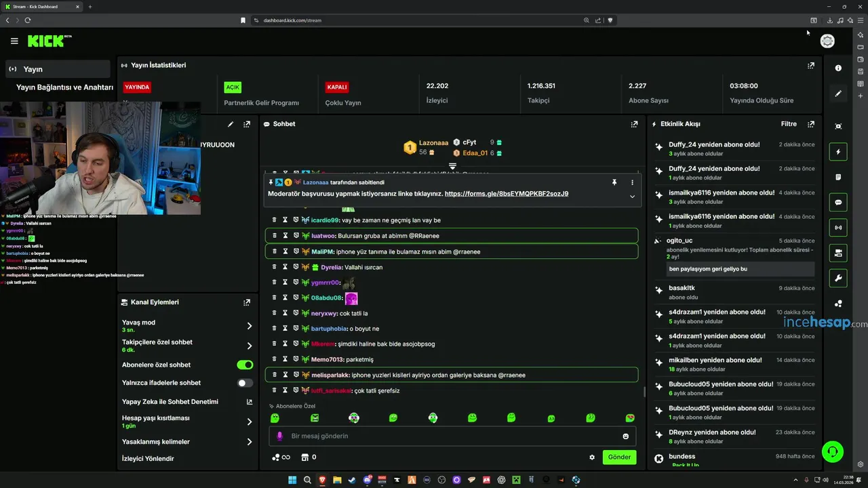Open a new browser tab
The height and width of the screenshot is (488, 868).
pyautogui.click(x=90, y=7)
